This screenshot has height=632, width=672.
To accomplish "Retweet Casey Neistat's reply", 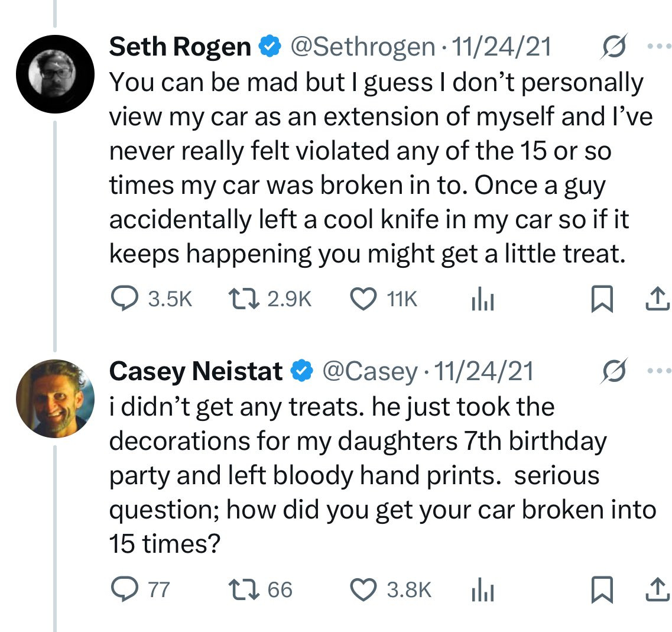I will coord(242,590).
